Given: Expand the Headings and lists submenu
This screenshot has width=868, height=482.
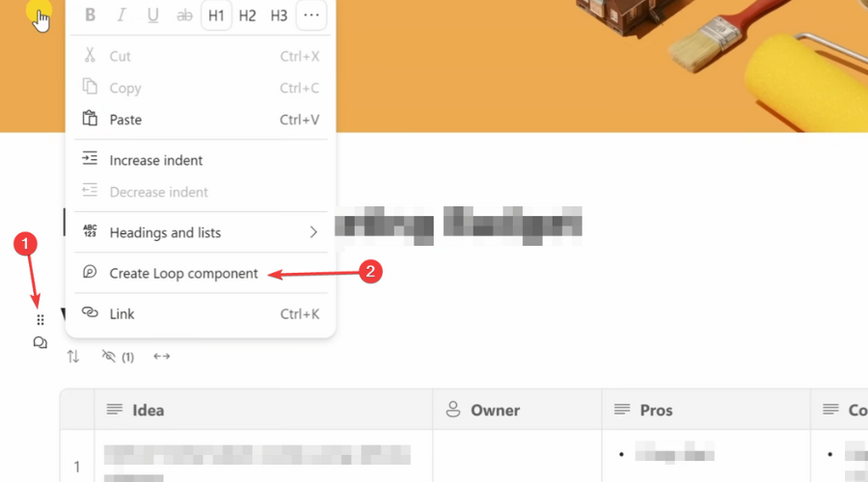Looking at the screenshot, I should (201, 232).
